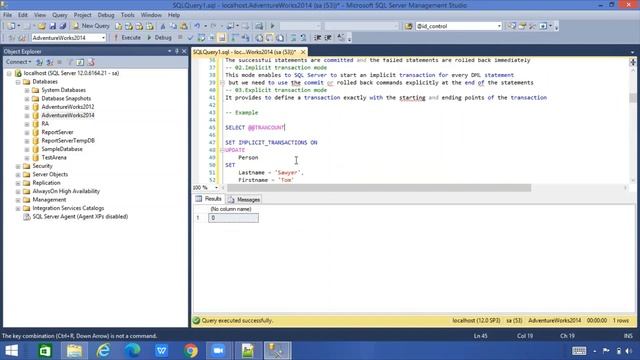Click the Copy icon in toolbar
Image resolution: width=640 pixels, height=360 pixels.
pos(173,26)
